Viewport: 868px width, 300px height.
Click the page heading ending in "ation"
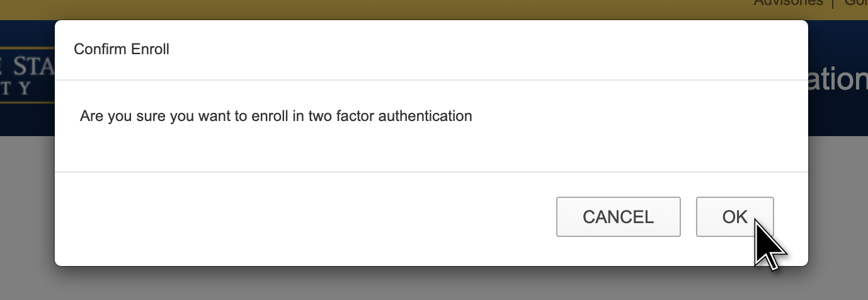838,79
